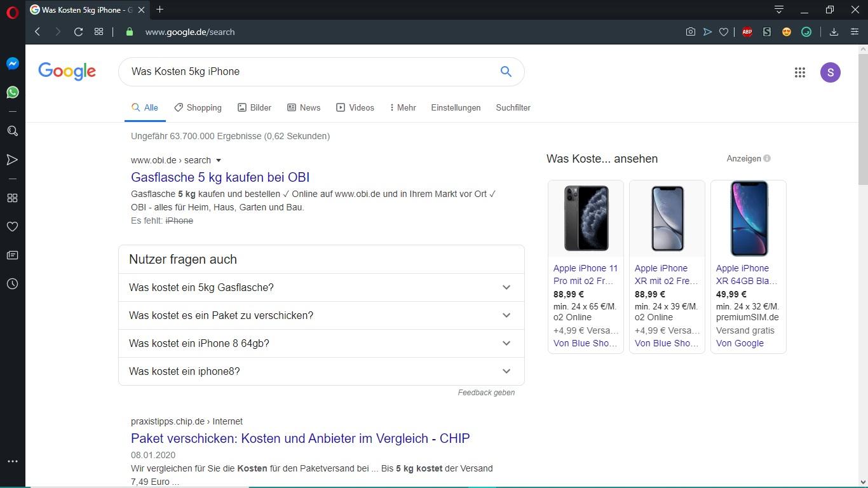
Task: Open WhatsApp in the Opera sidebar
Action: pos(12,92)
